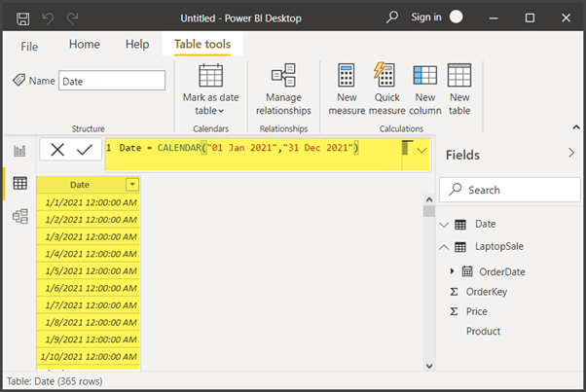This screenshot has height=392, width=586.
Task: Click the Name tag icon
Action: coord(18,80)
